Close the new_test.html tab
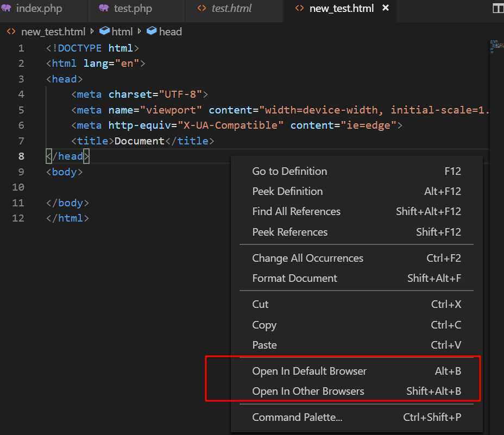The image size is (504, 435). click(x=386, y=8)
